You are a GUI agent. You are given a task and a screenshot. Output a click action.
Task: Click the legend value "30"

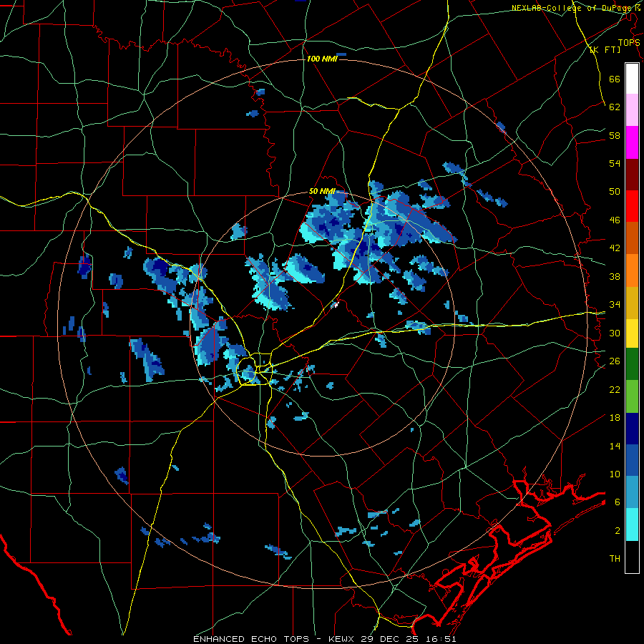point(615,333)
